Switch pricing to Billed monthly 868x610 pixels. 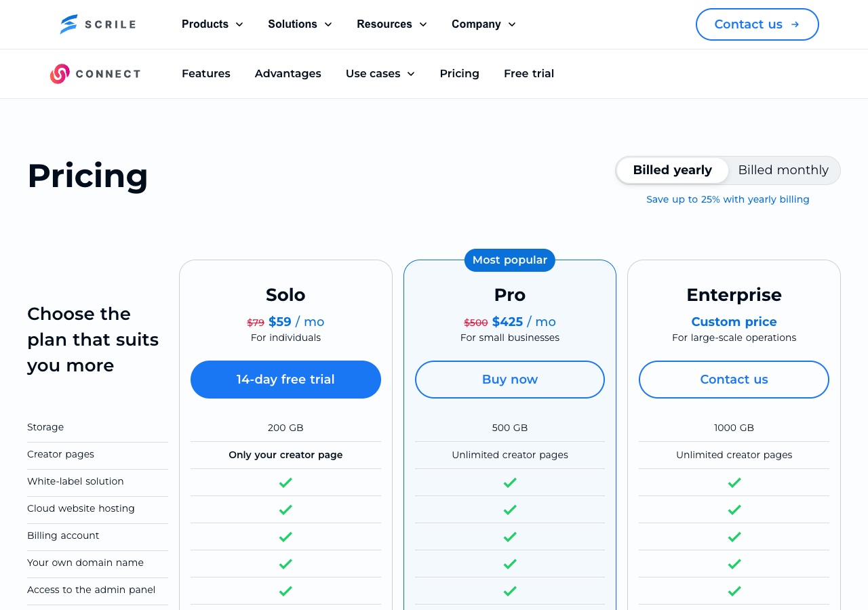point(783,170)
